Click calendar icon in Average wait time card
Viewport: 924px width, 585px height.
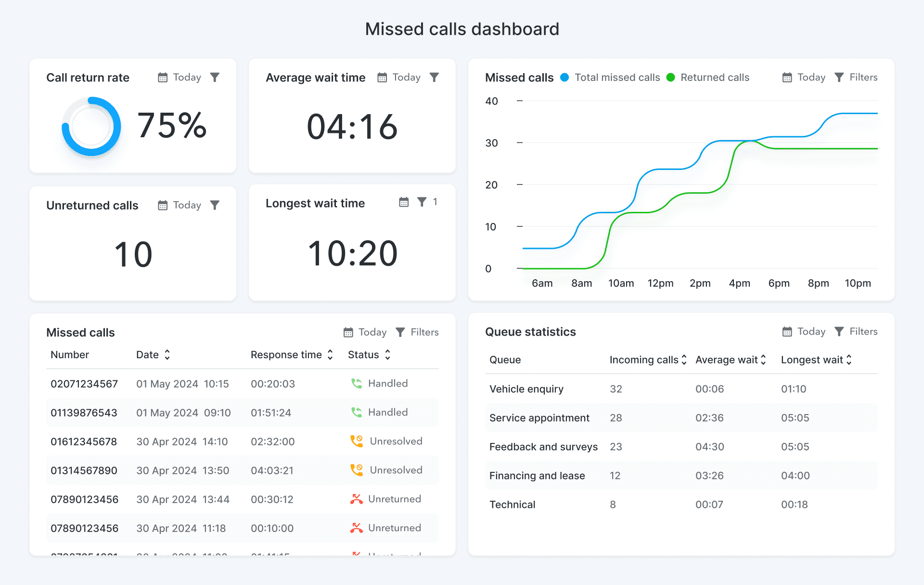382,78
